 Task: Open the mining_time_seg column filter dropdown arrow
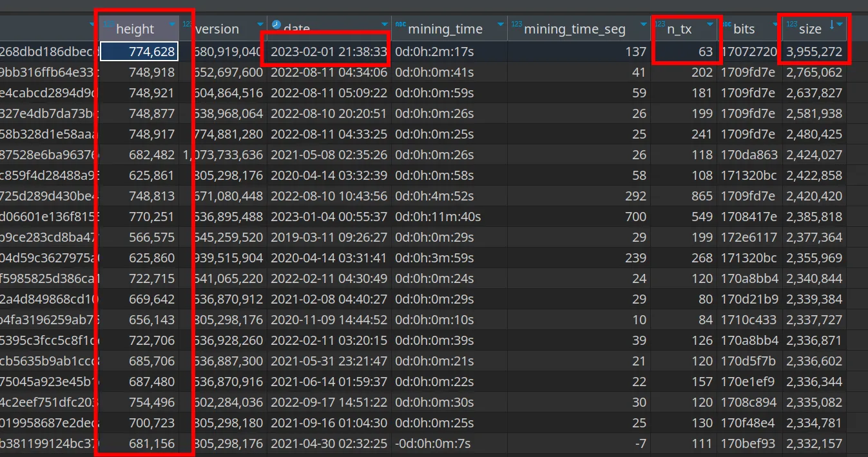643,24
